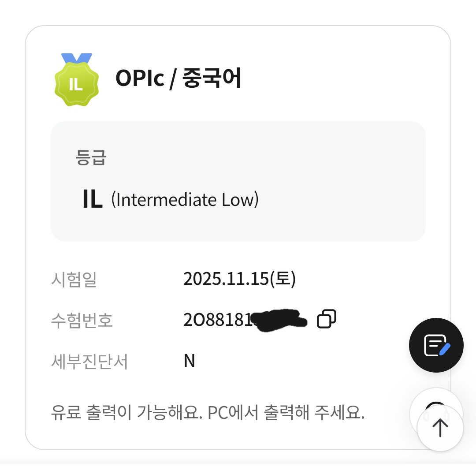476x474 pixels.
Task: Select the exam date 2025.11.15(토)
Action: pos(239,279)
